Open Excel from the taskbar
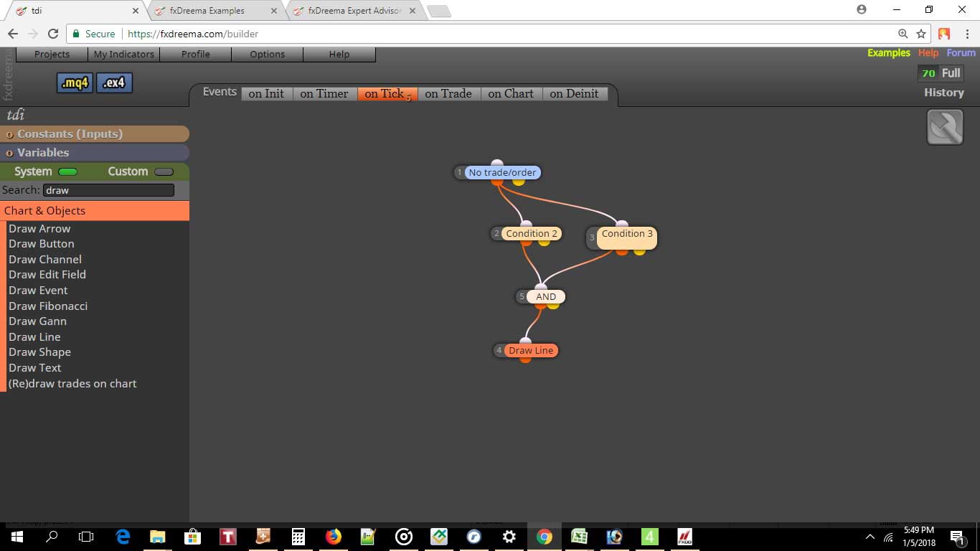This screenshot has width=980, height=551. point(580,537)
